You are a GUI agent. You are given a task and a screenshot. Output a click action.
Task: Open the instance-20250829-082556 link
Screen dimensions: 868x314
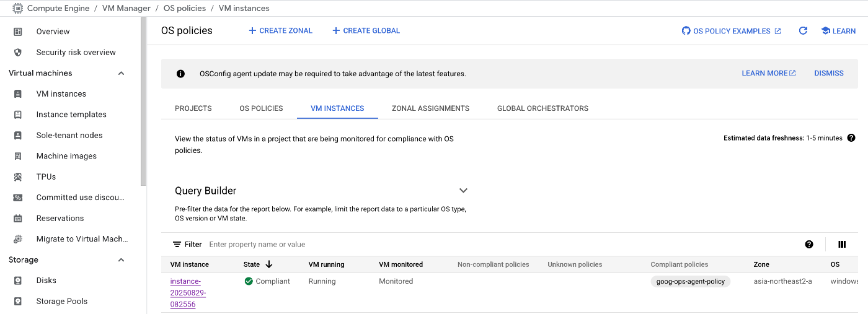[x=188, y=293]
